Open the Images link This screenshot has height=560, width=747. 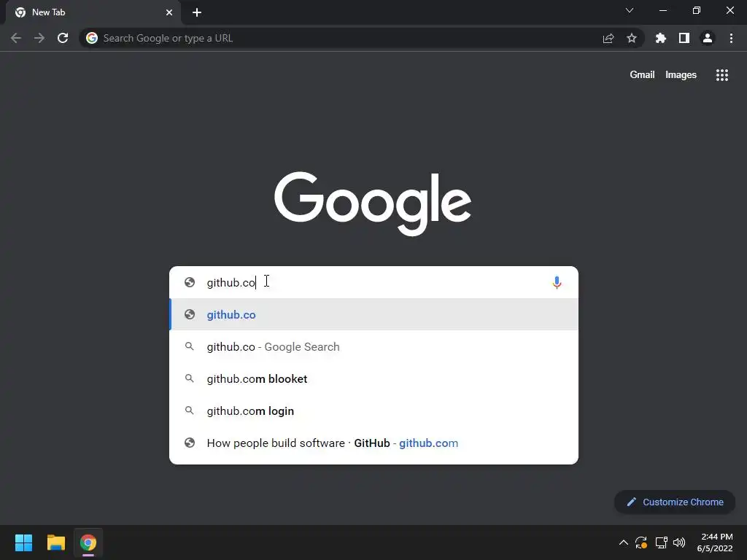click(681, 75)
